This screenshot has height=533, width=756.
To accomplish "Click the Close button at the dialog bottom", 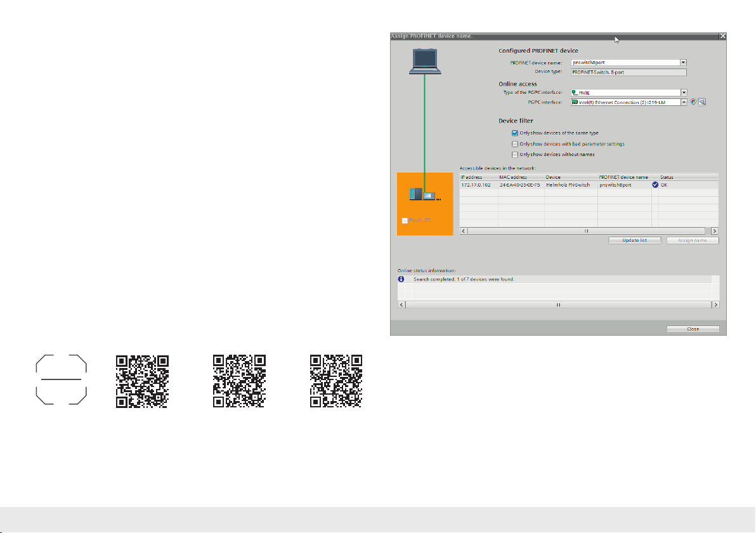I will tap(693, 329).
